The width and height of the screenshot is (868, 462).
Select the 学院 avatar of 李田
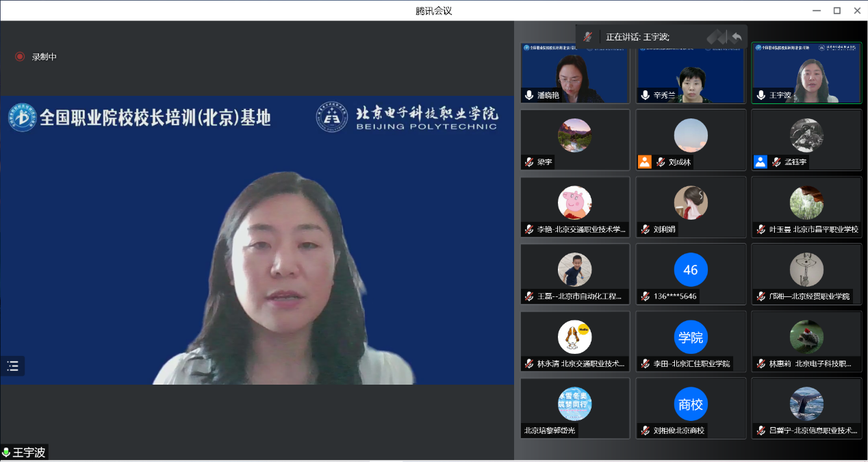pos(691,337)
